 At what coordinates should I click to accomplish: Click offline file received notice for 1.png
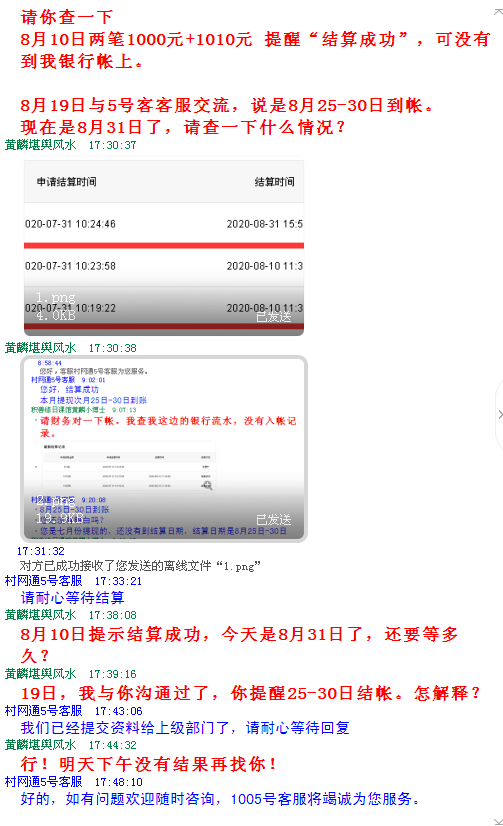tap(140, 566)
